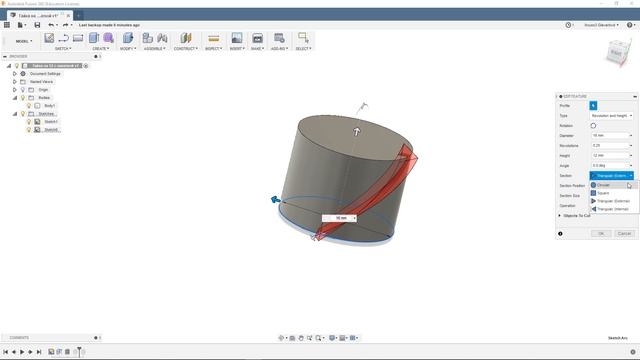Screen dimensions: 640x360
Task: Select the Extrude tool in Create
Action: coord(94,38)
